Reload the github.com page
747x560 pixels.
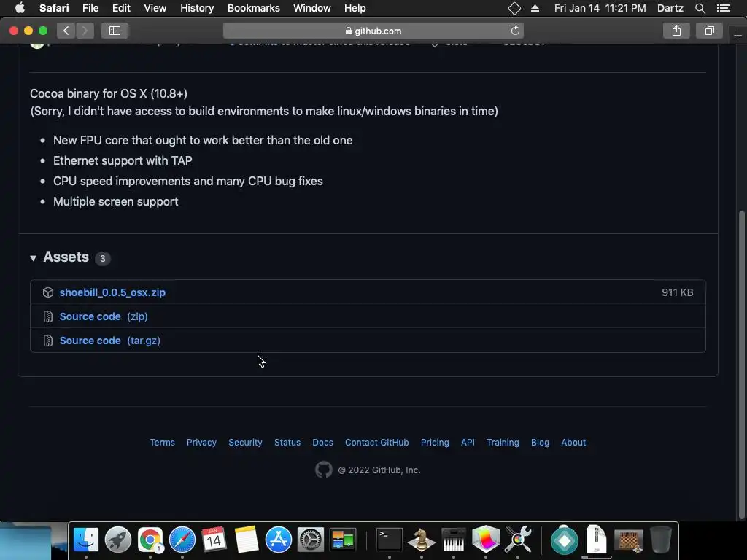click(515, 31)
